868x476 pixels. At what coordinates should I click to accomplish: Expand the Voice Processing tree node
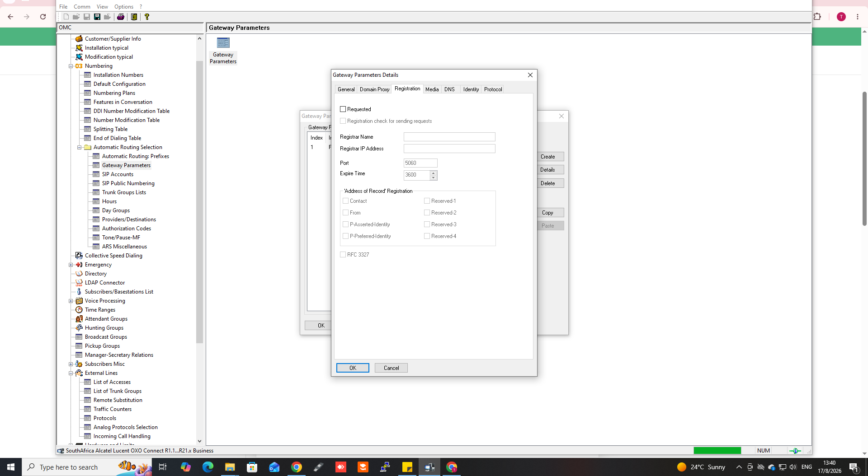click(71, 301)
